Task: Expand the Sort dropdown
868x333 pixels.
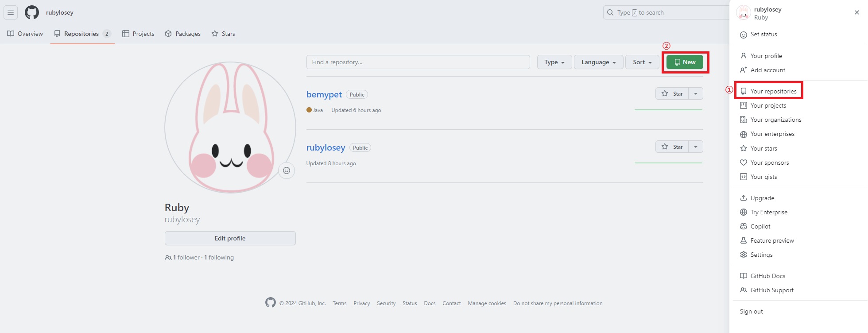Action: [642, 62]
